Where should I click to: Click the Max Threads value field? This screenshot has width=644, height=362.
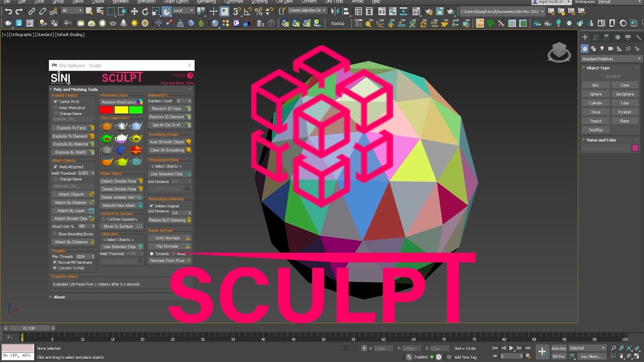(84, 256)
